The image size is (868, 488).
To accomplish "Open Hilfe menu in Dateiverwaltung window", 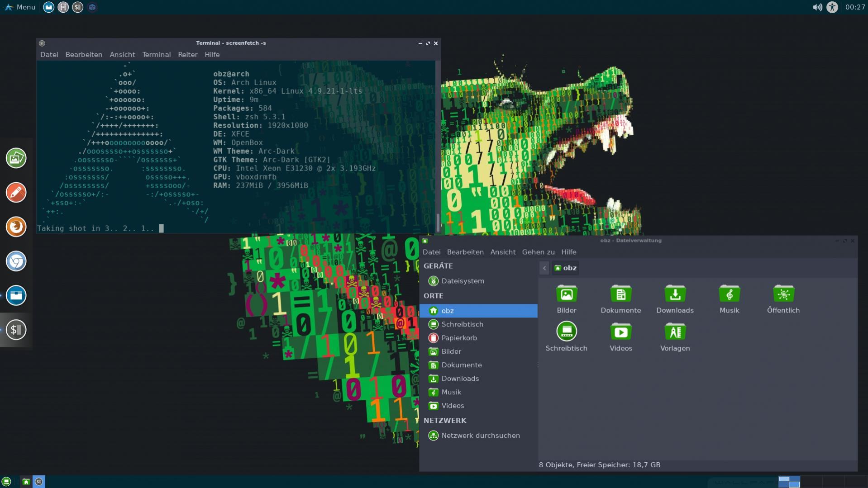I will click(x=568, y=252).
